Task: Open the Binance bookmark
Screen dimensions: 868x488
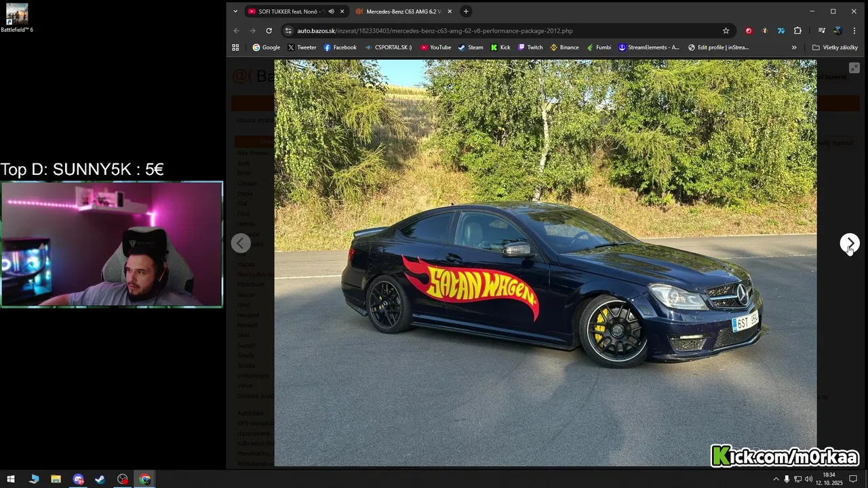Action: click(564, 47)
